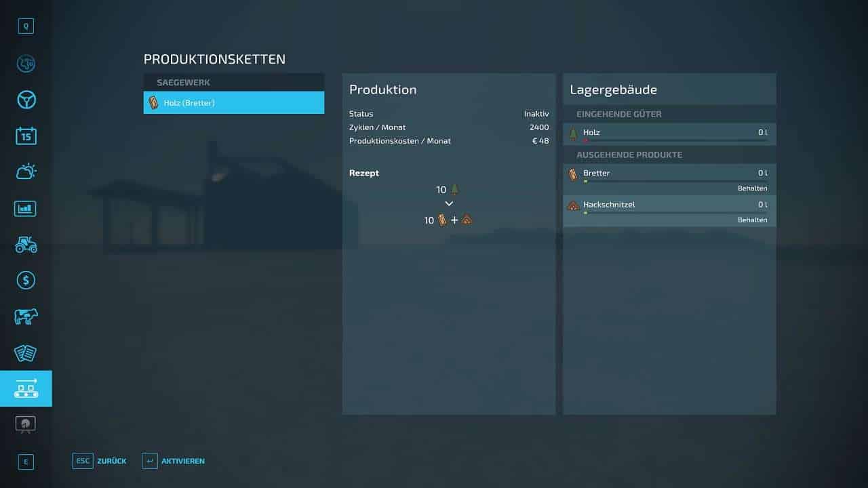Open the animals cow icon

[26, 316]
